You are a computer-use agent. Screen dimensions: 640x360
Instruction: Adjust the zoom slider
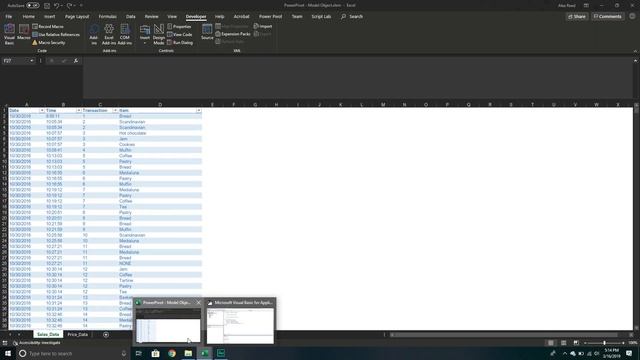[604, 343]
